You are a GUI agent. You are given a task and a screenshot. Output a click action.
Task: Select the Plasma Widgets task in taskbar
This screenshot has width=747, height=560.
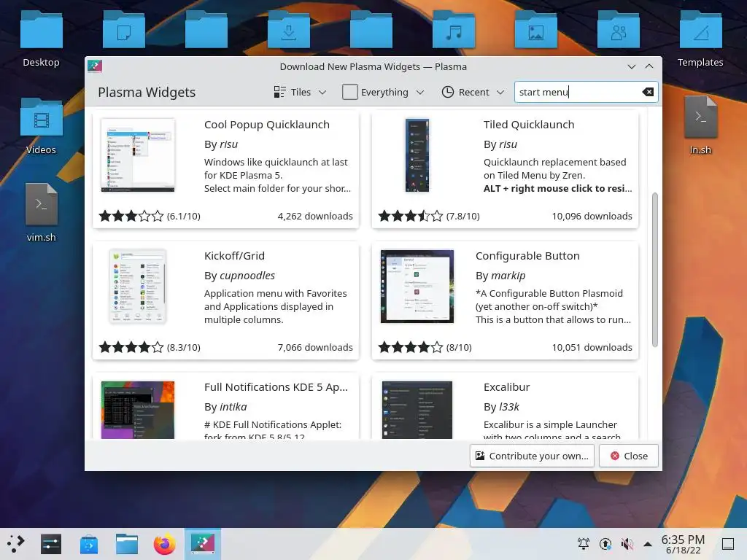[203, 544]
